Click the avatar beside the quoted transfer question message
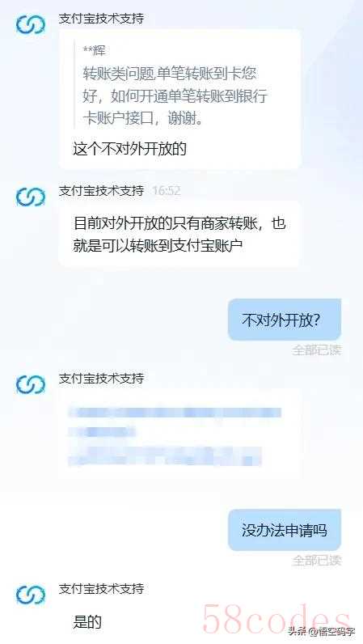363x644 pixels. 31,24
